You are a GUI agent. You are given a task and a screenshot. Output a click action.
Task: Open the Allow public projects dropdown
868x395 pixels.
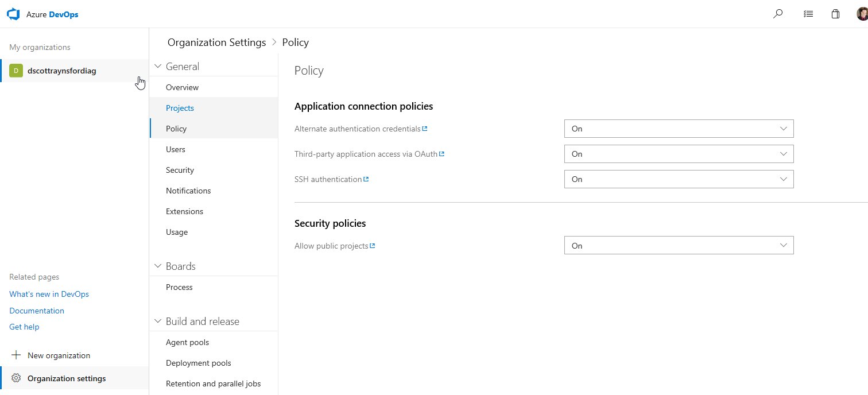[x=679, y=246]
